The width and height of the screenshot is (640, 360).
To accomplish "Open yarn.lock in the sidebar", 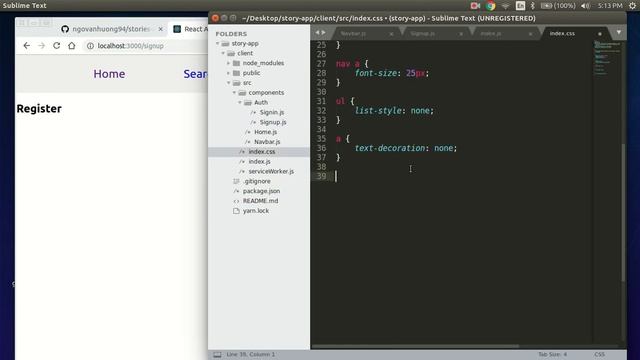I will coord(256,211).
